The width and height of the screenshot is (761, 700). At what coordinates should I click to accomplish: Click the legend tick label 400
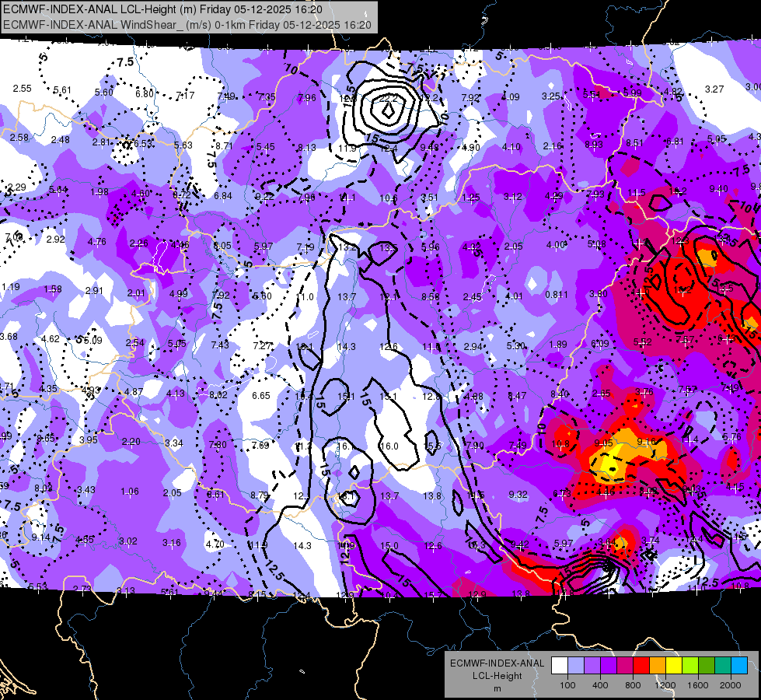[600, 685]
